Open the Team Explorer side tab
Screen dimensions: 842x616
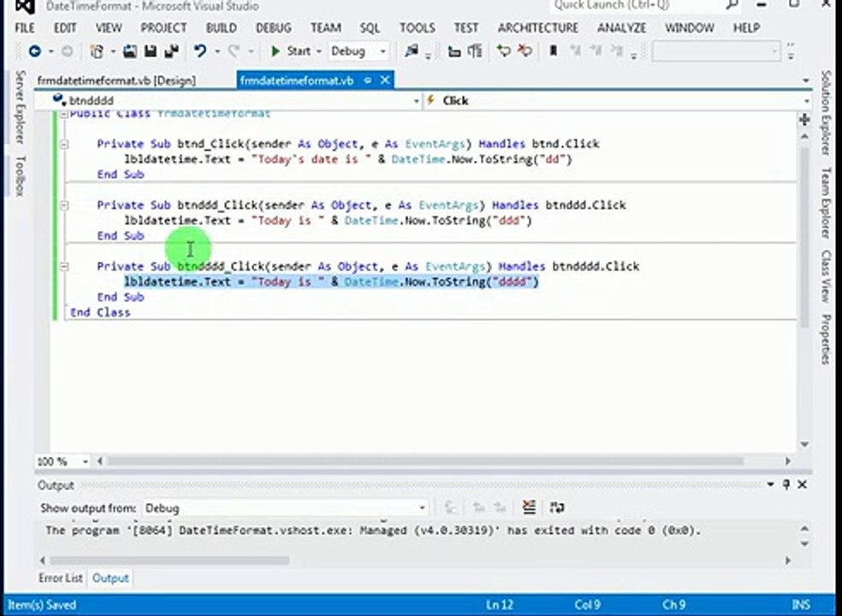pyautogui.click(x=826, y=203)
